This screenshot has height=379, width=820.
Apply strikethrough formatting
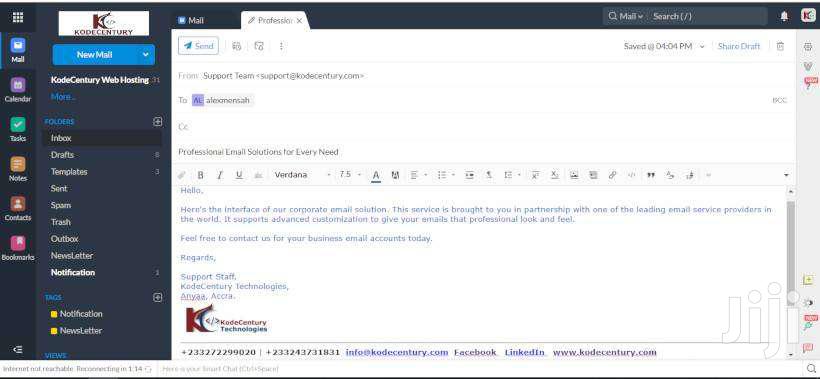pyautogui.click(x=258, y=175)
